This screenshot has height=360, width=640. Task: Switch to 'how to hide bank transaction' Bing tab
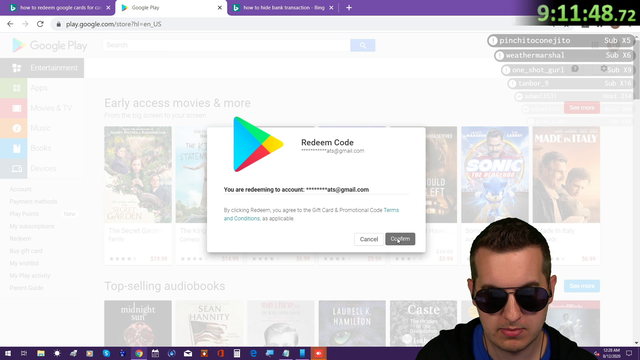[283, 8]
